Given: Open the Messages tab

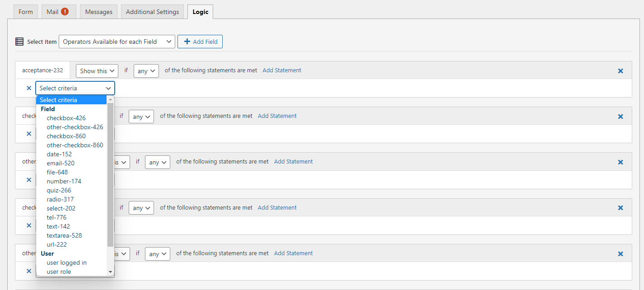Looking at the screenshot, I should coord(98,12).
